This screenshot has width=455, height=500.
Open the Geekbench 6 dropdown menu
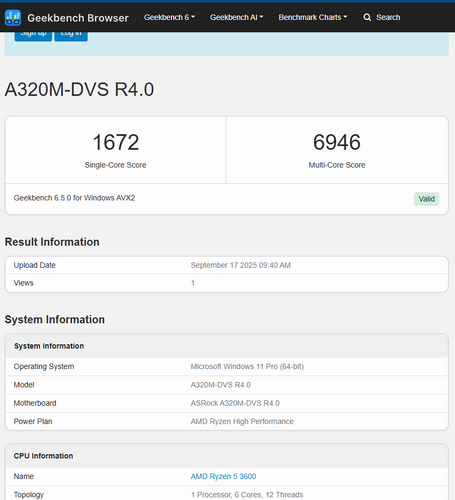coord(169,17)
